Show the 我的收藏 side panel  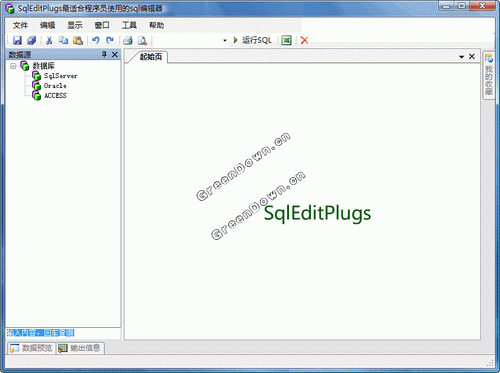489,76
